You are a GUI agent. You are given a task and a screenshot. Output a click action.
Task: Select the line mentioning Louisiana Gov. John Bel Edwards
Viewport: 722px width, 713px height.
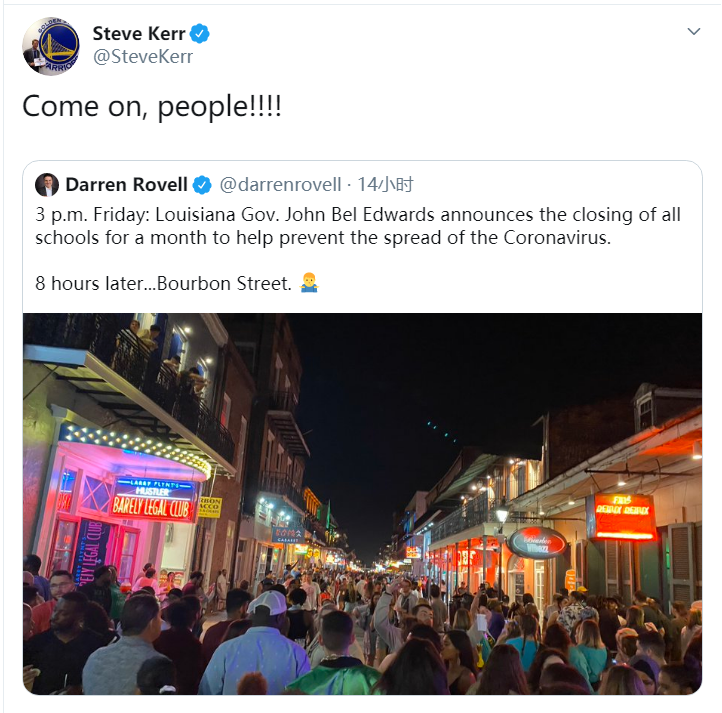358,215
